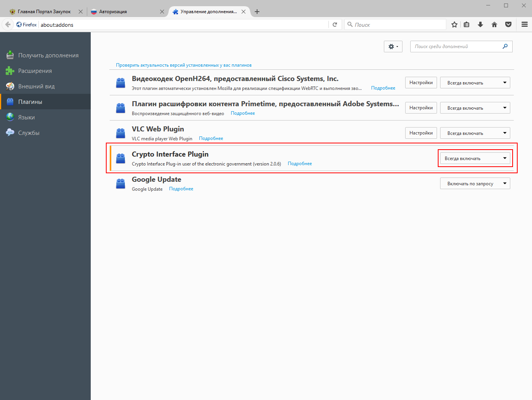The image size is (532, 400).
Task: Expand VLC Web Plugin activation dropdown
Action: (475, 133)
